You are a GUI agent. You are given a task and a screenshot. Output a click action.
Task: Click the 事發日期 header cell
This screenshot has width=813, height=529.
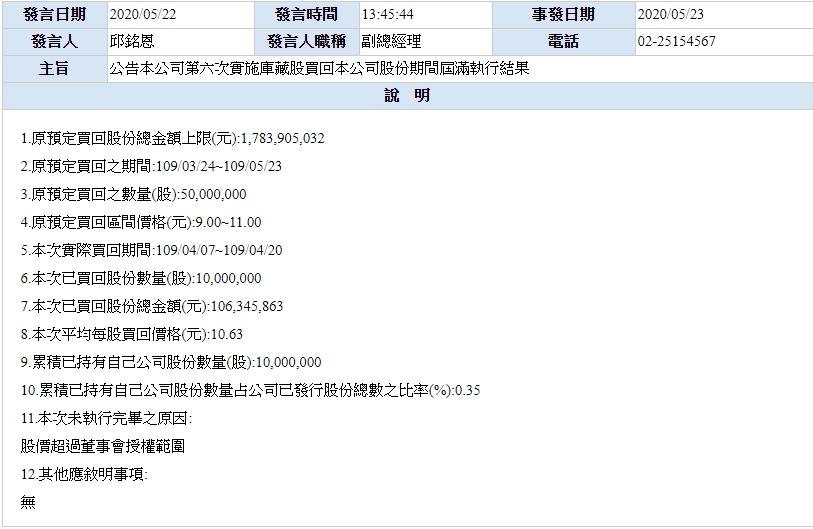pyautogui.click(x=563, y=15)
